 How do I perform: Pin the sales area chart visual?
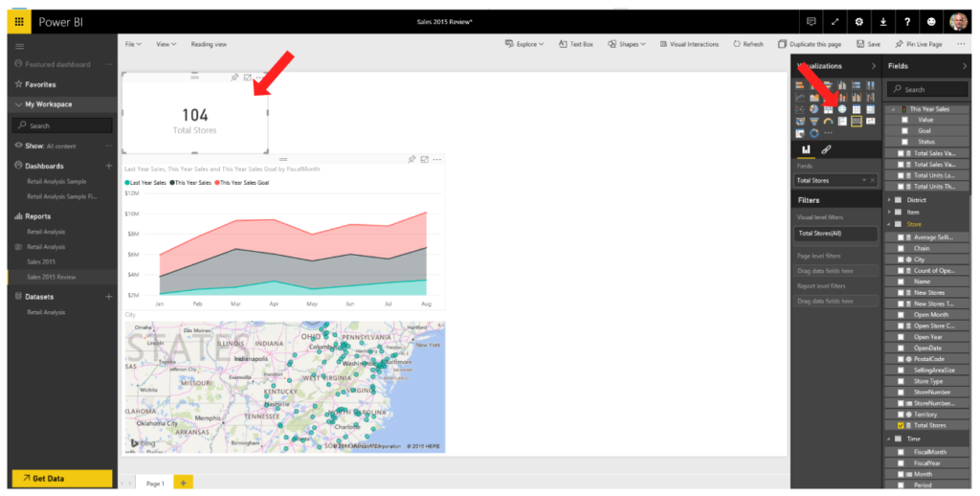(412, 160)
